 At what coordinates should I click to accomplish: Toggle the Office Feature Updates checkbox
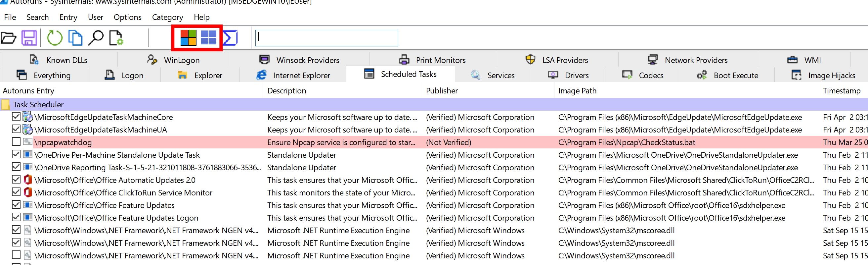click(x=16, y=204)
